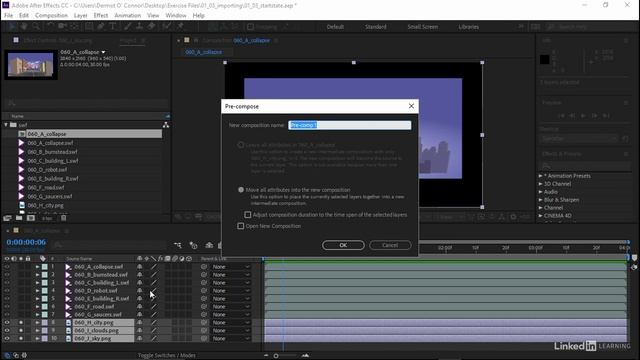The image size is (640, 360).
Task: Select the Puppet Pin tool
Action: tap(180, 27)
